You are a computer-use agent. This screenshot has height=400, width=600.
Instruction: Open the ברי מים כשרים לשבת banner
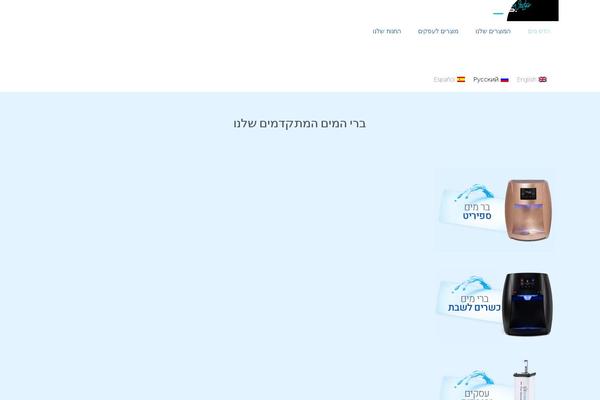pos(495,304)
